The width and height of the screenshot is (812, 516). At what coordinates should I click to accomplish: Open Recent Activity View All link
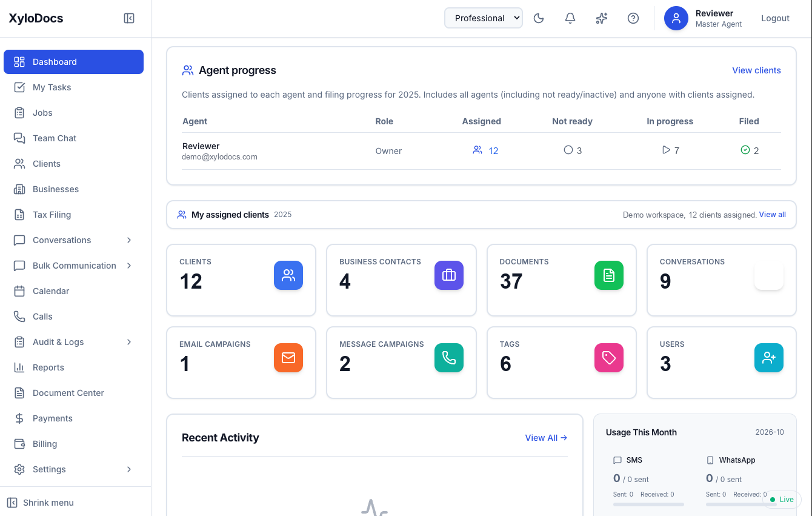(x=546, y=438)
